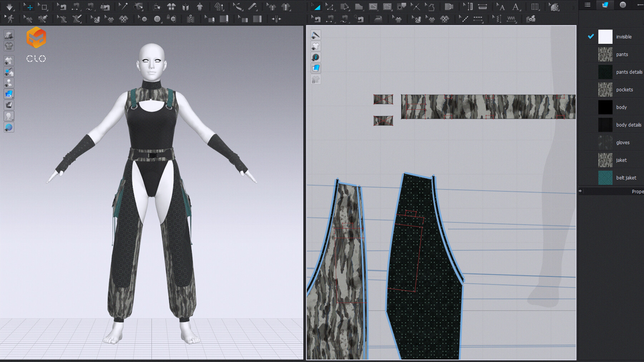This screenshot has height=362, width=644.
Task: Select the Puckering tool
Action: point(511,19)
